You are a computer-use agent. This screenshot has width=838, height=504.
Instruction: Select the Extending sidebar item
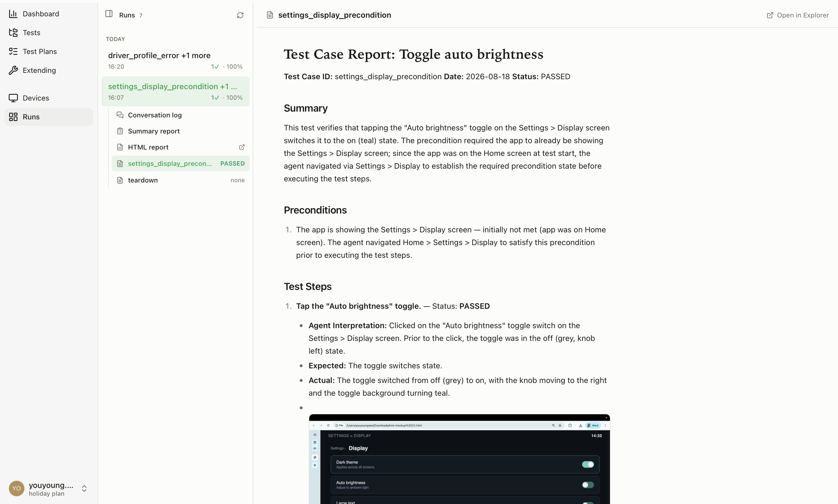point(48,70)
